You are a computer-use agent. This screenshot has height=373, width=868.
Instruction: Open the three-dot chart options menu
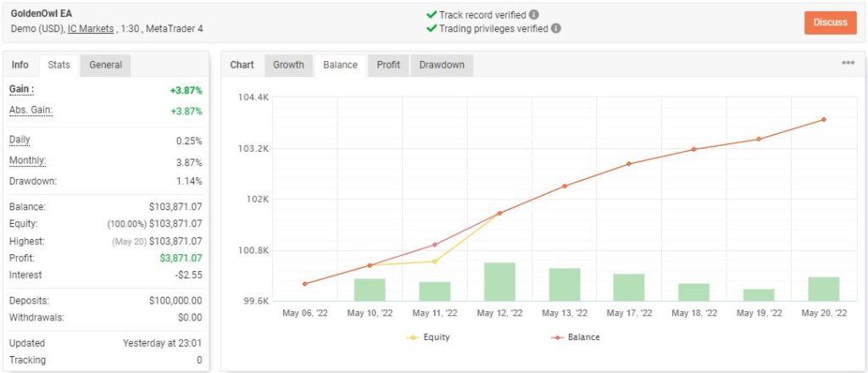click(x=848, y=64)
